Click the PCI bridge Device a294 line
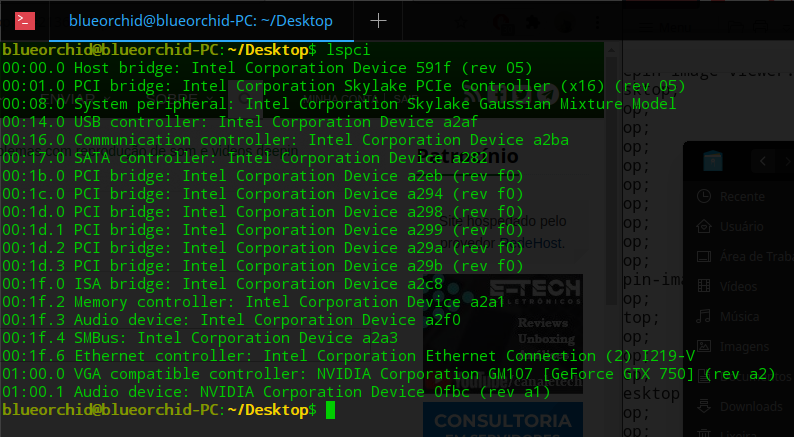The height and width of the screenshot is (437, 794). point(262,194)
